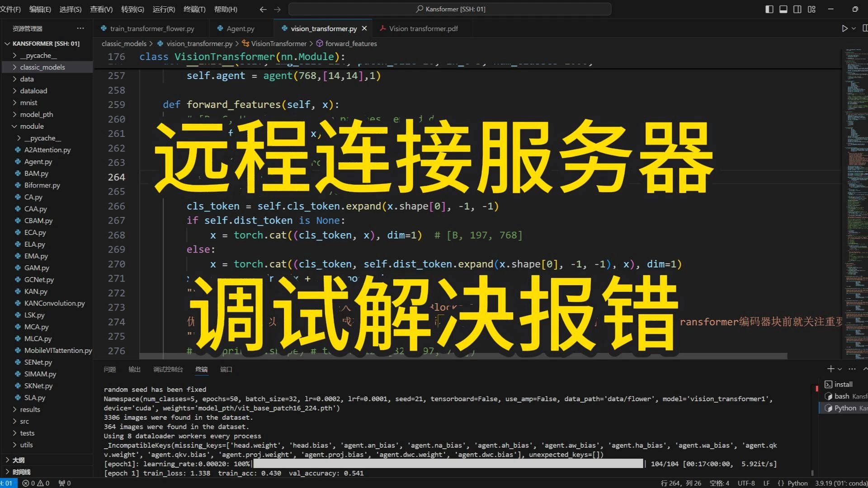Change 空格: 4 indentation setting
The width and height of the screenshot is (868, 488).
(x=719, y=483)
